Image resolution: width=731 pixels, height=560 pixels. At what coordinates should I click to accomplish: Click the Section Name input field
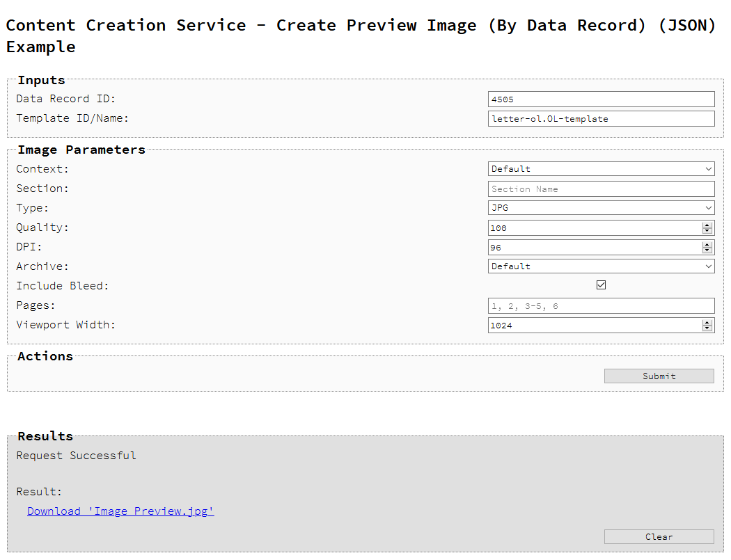pos(601,189)
